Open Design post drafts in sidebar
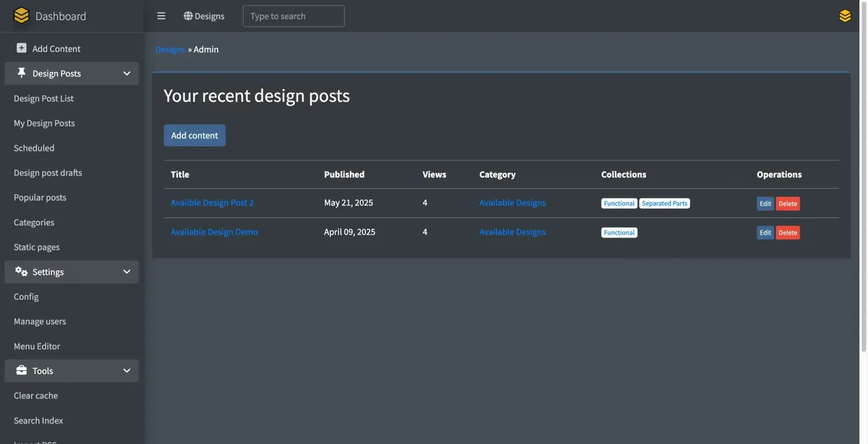This screenshot has width=868, height=444. click(48, 172)
